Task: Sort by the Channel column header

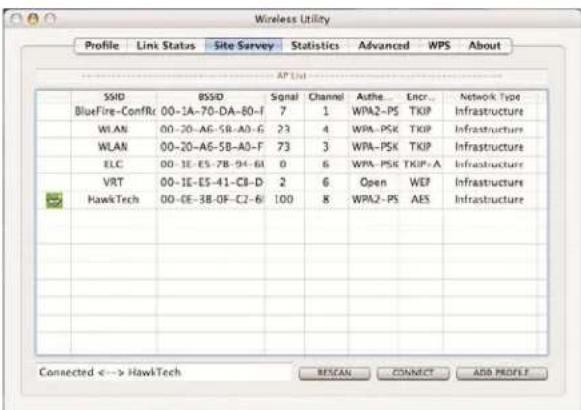Action: (326, 97)
